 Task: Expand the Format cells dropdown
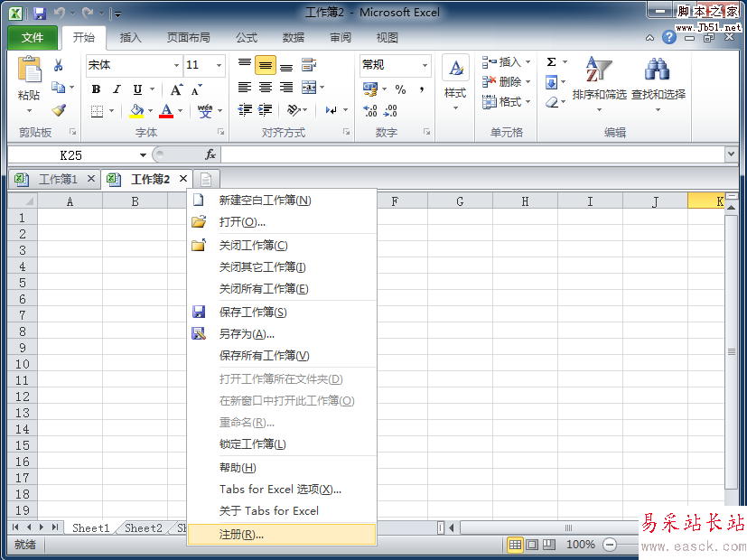coord(528,102)
